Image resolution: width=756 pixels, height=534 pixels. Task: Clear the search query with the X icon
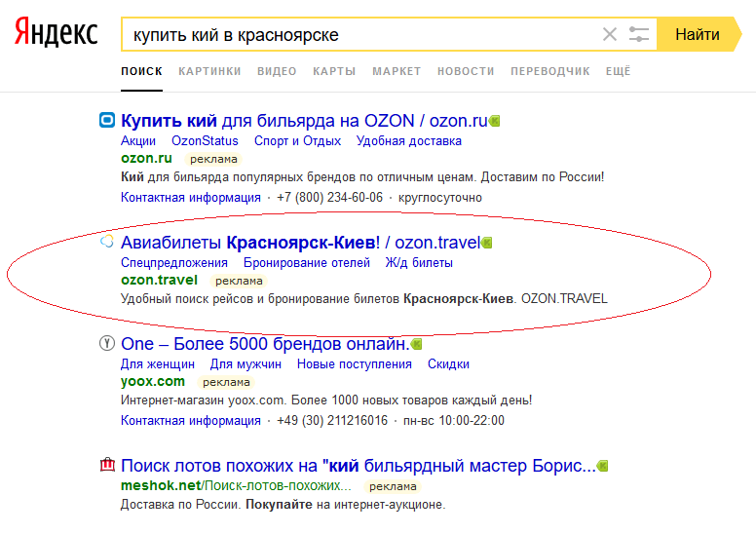click(x=610, y=34)
